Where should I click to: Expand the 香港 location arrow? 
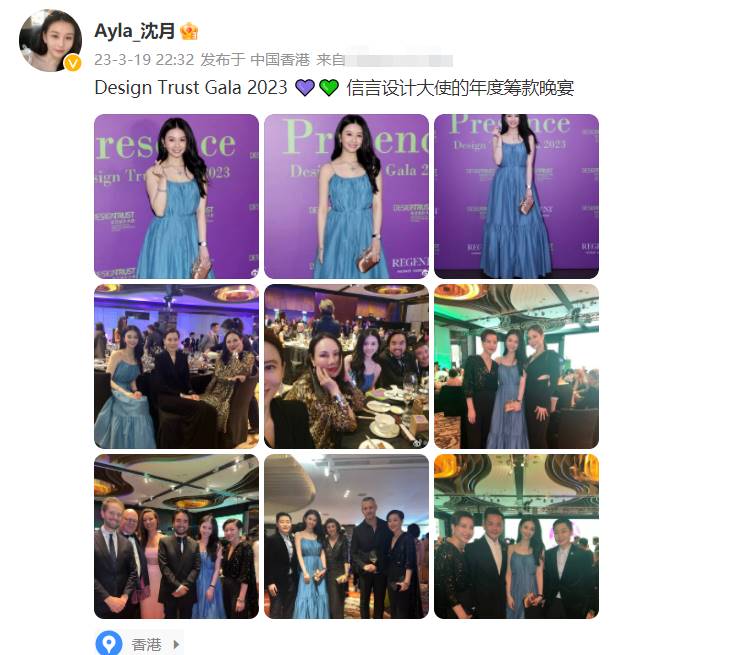pyautogui.click(x=176, y=644)
